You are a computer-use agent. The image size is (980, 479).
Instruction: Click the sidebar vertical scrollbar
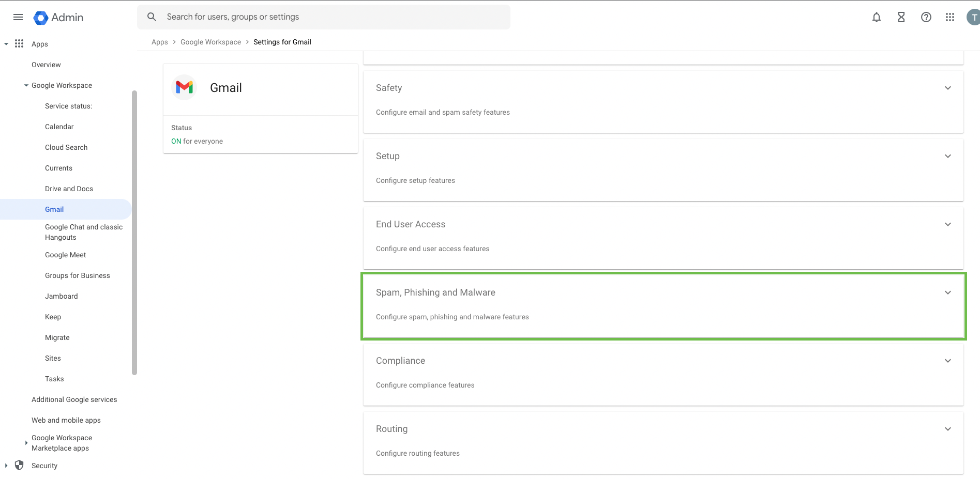134,233
